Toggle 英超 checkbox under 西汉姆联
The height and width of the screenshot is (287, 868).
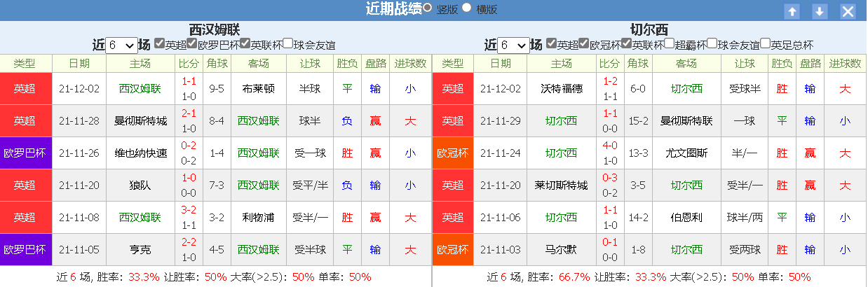tap(159, 43)
